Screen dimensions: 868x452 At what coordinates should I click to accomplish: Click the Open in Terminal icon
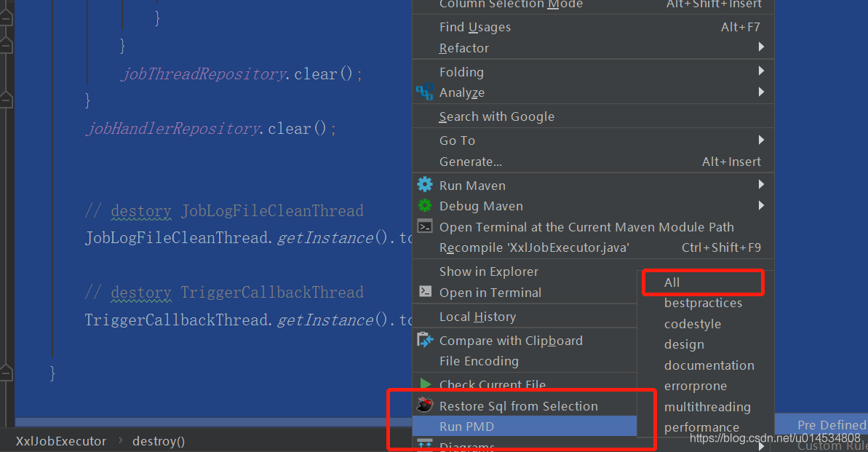425,292
